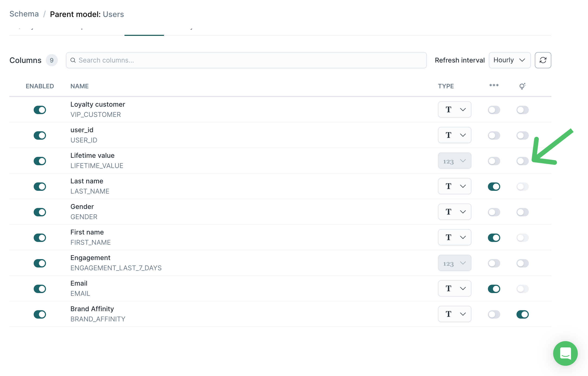Viewport: 588px width, 376px height.
Task: Disable the Loyalty customer column
Action: tap(40, 110)
